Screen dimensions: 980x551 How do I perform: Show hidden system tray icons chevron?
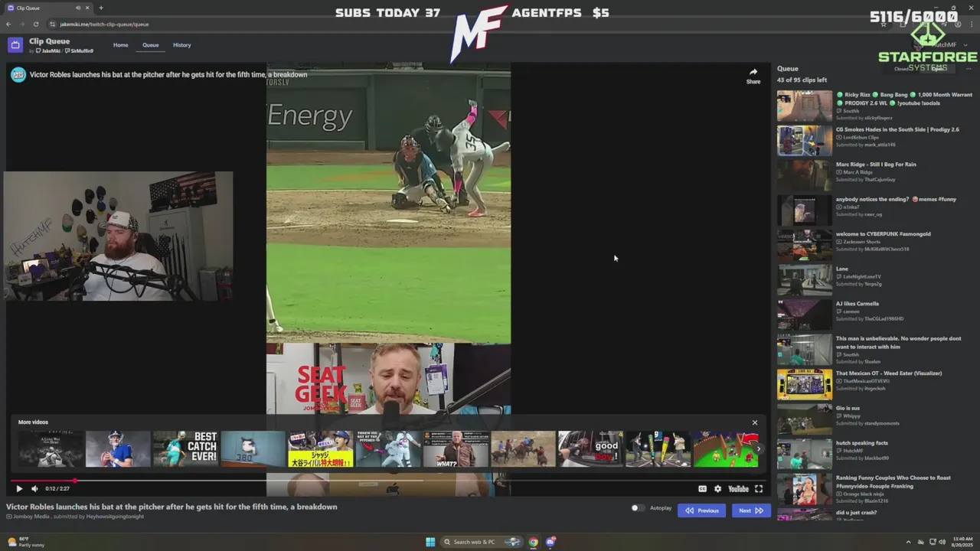[908, 542]
